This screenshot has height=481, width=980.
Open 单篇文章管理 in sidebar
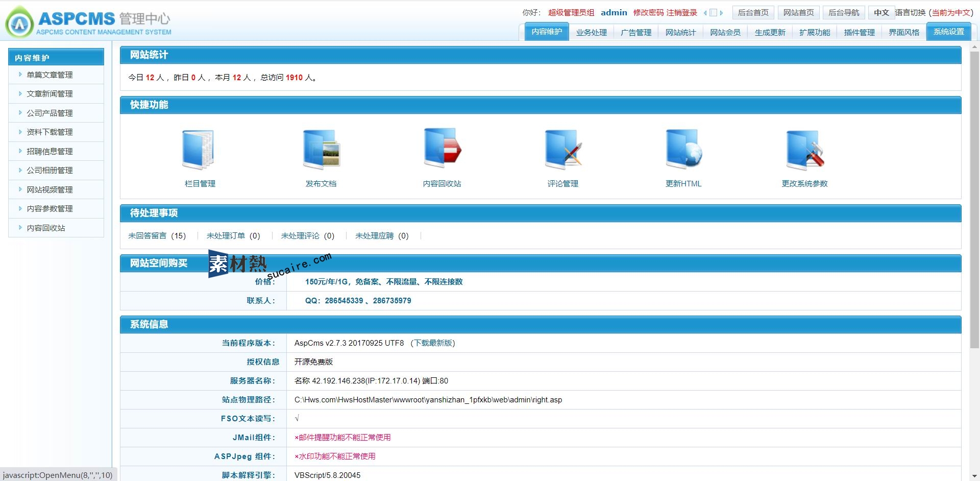point(50,75)
